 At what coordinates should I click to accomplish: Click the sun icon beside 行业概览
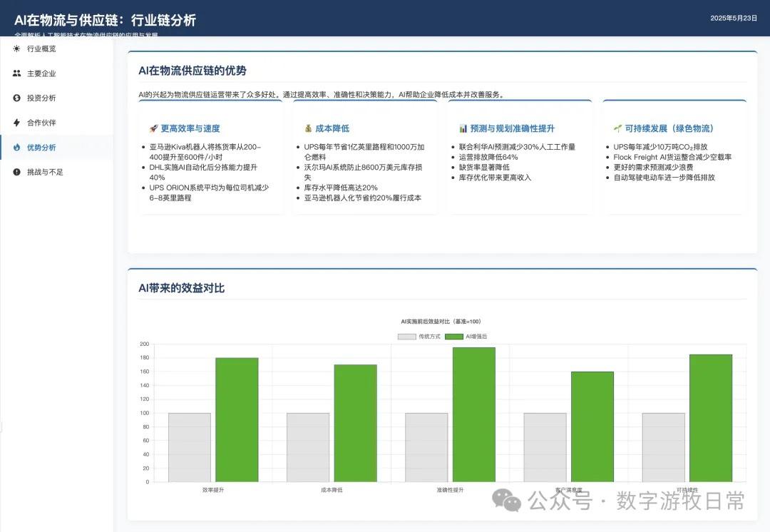point(16,48)
